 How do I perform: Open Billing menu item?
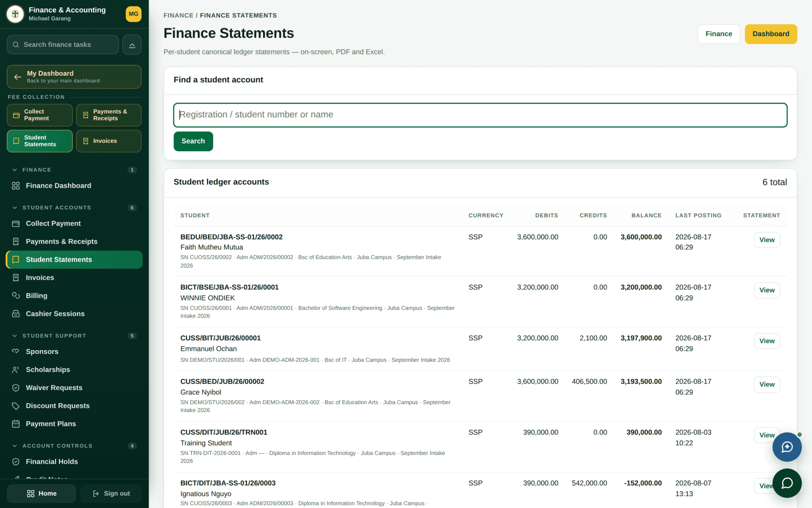point(74,295)
